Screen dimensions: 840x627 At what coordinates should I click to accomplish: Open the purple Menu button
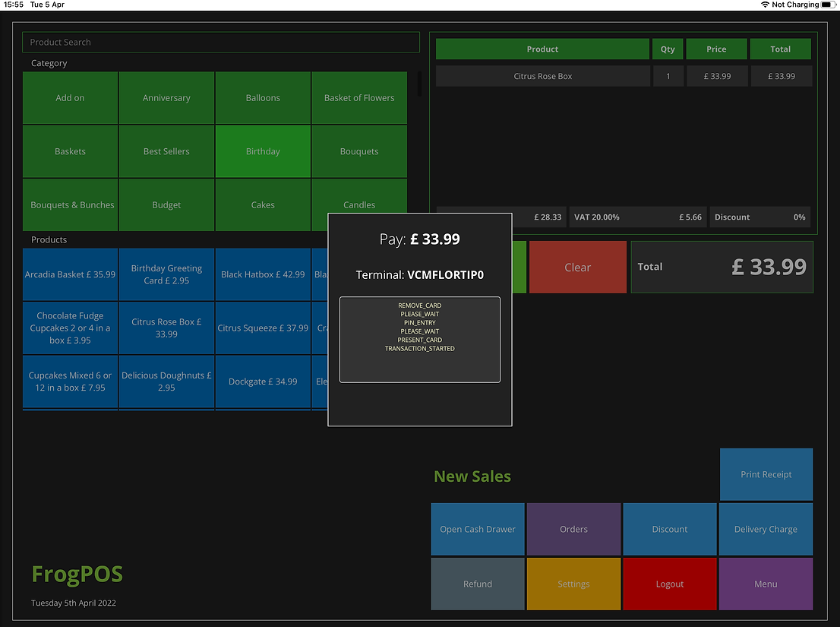click(766, 584)
